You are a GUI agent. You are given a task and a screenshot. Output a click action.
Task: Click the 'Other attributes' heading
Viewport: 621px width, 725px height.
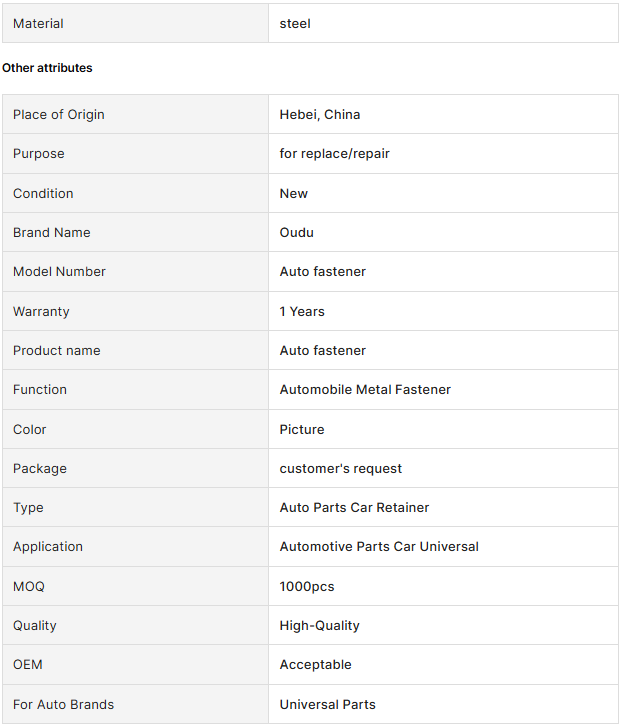coord(47,68)
